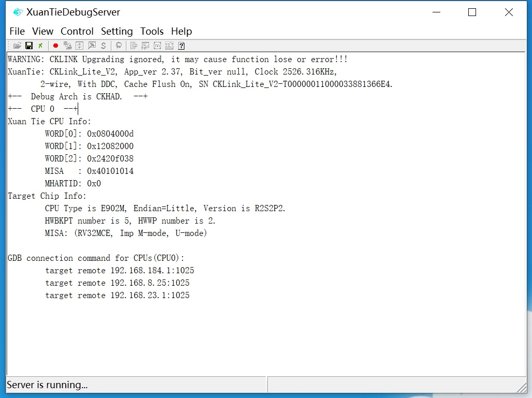Open the Help menu
Viewport: 532px width, 398px height.
[181, 31]
